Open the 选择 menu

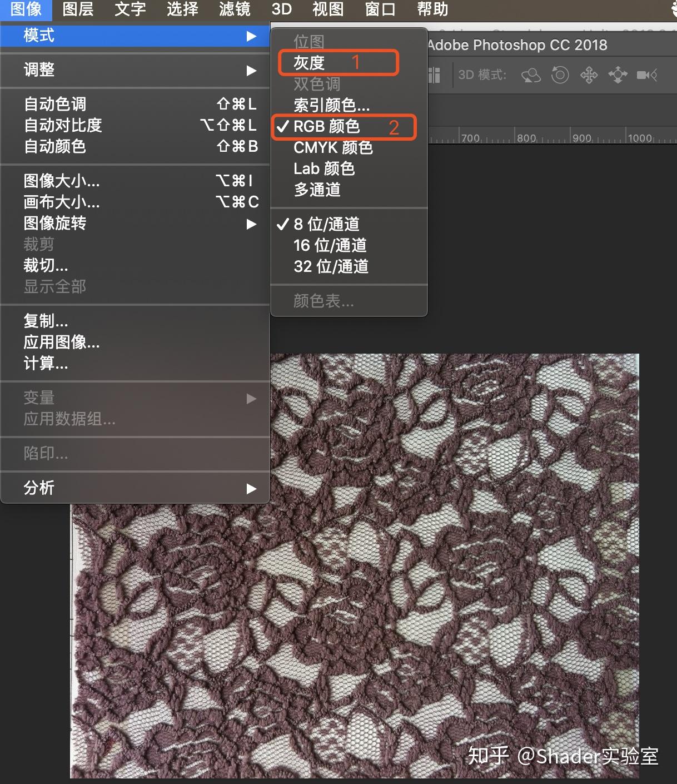pyautogui.click(x=182, y=9)
